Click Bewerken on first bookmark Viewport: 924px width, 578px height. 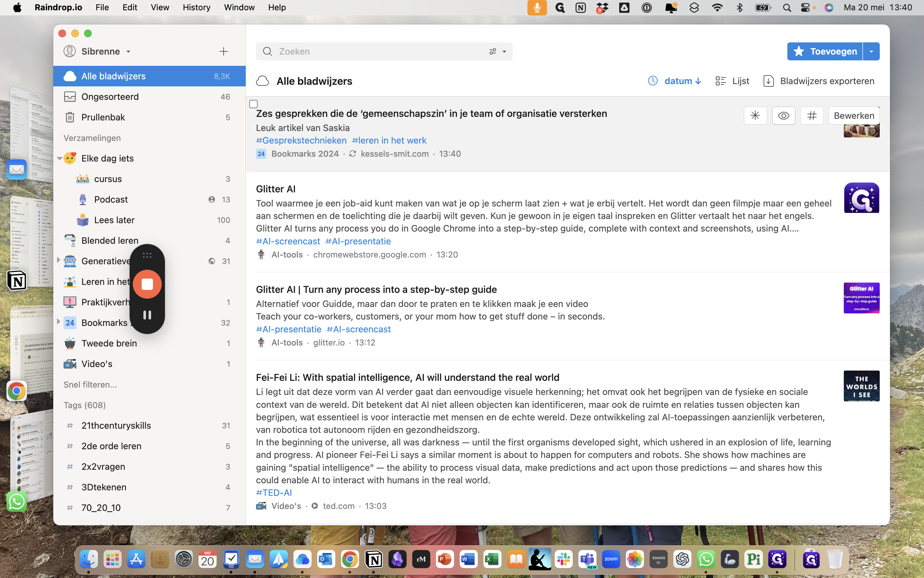(x=854, y=116)
